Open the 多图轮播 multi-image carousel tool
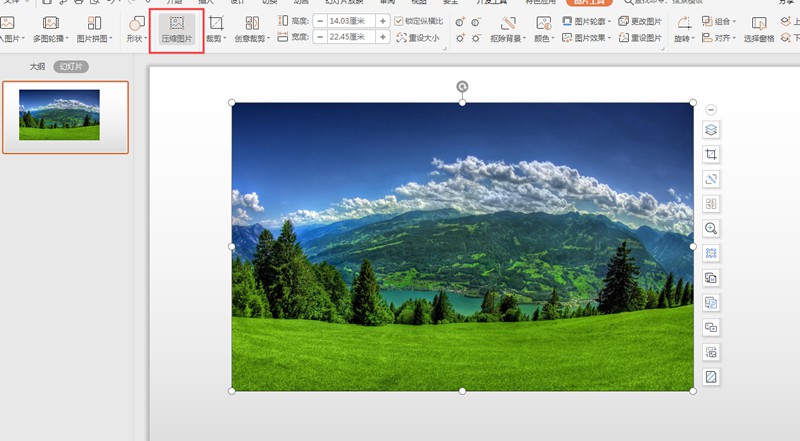 pos(51,29)
